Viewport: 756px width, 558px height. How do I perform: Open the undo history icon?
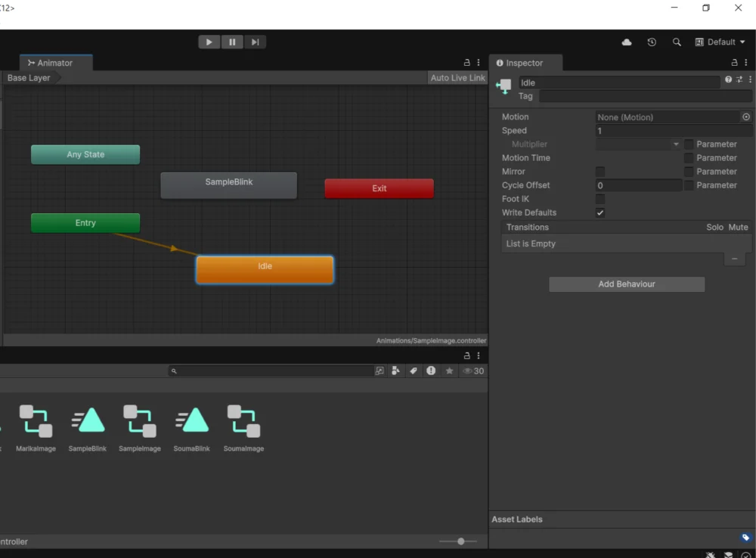pyautogui.click(x=652, y=42)
